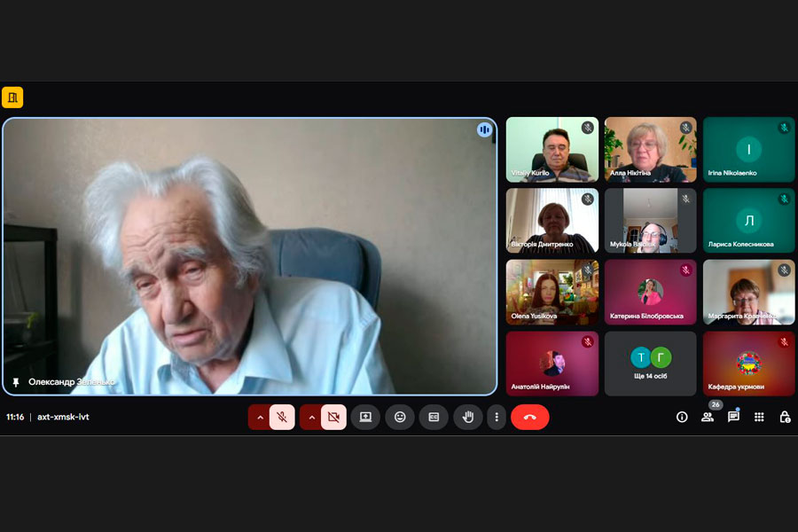Open meeting details info icon
Image resolution: width=798 pixels, height=532 pixels.
(x=682, y=418)
